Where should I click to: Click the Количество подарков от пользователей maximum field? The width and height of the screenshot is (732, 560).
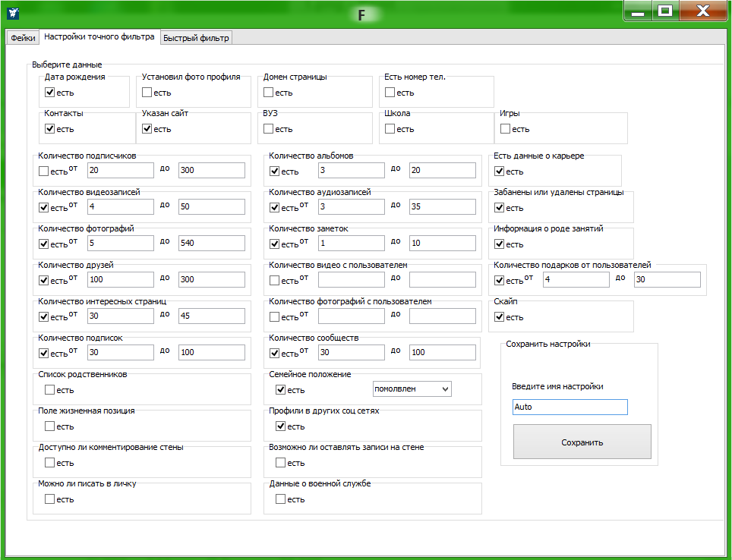[x=667, y=279]
